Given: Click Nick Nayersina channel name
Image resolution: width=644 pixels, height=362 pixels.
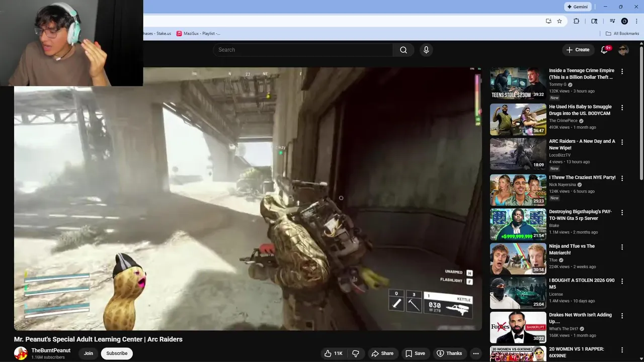Looking at the screenshot, I should coord(562,185).
